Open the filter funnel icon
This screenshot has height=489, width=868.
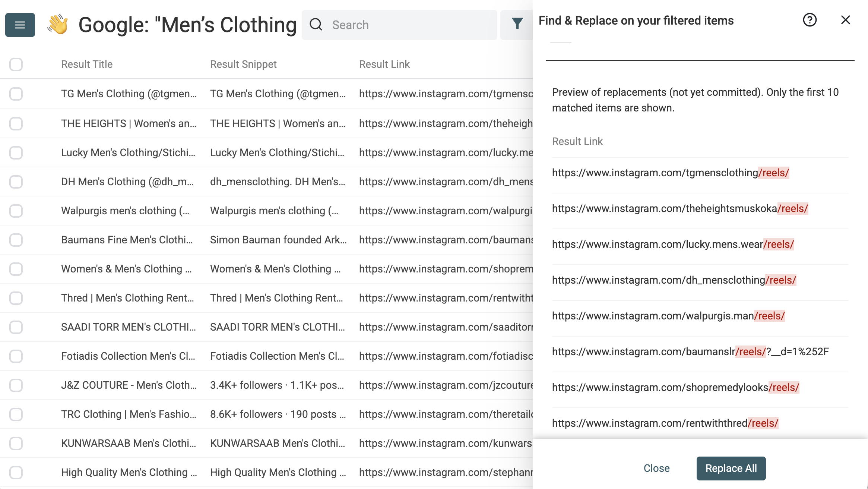click(517, 24)
